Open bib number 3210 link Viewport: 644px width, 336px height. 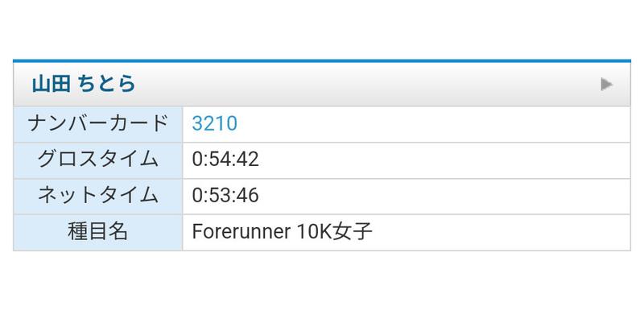click(x=214, y=124)
